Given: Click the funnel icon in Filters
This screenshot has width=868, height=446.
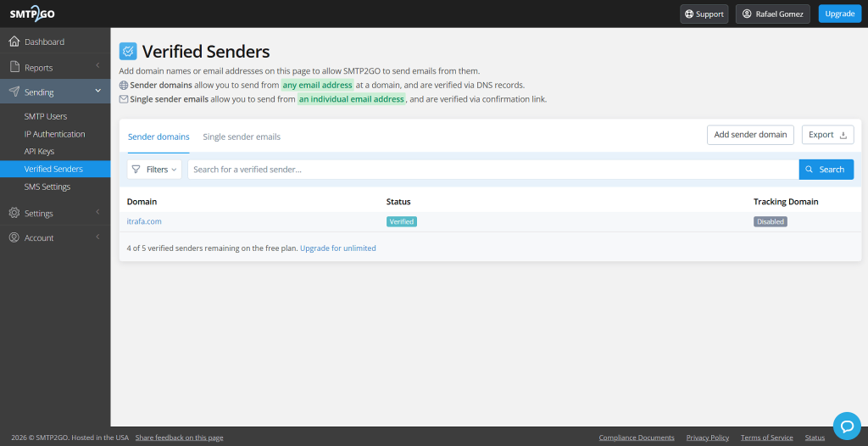Looking at the screenshot, I should (136, 170).
